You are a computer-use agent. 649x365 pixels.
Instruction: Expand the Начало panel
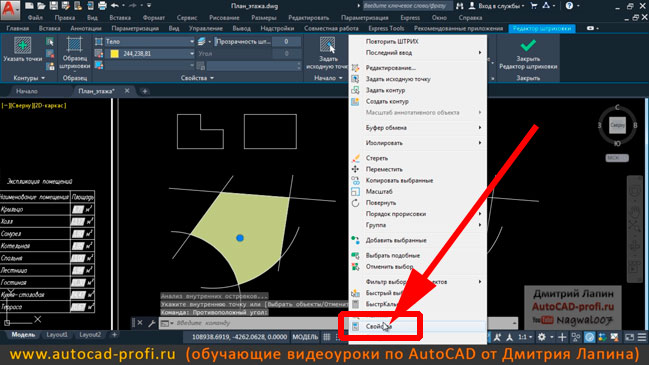pos(328,78)
